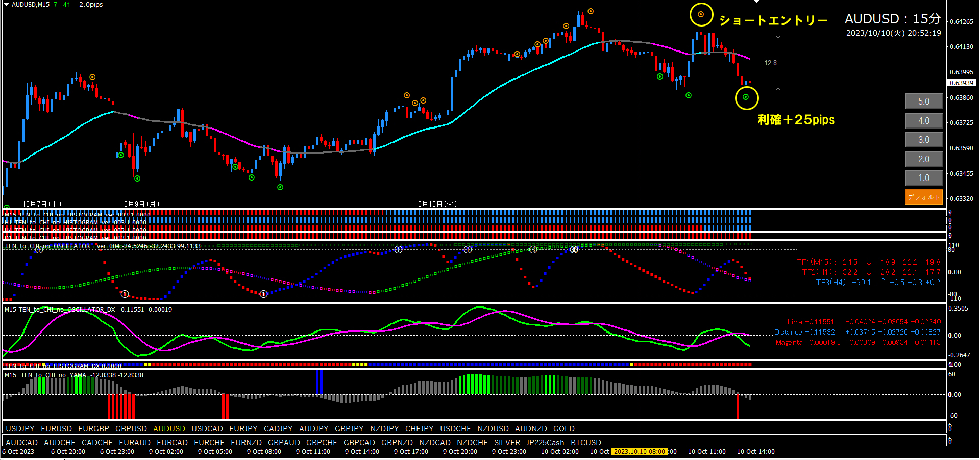Switch to the EURCAD pair
The width and height of the screenshot is (980, 460).
click(172, 443)
